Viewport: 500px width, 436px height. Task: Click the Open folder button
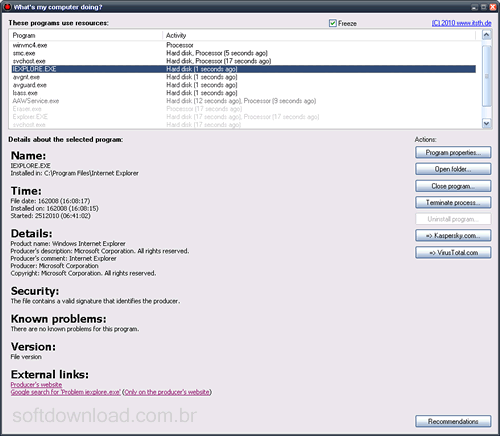pos(453,169)
